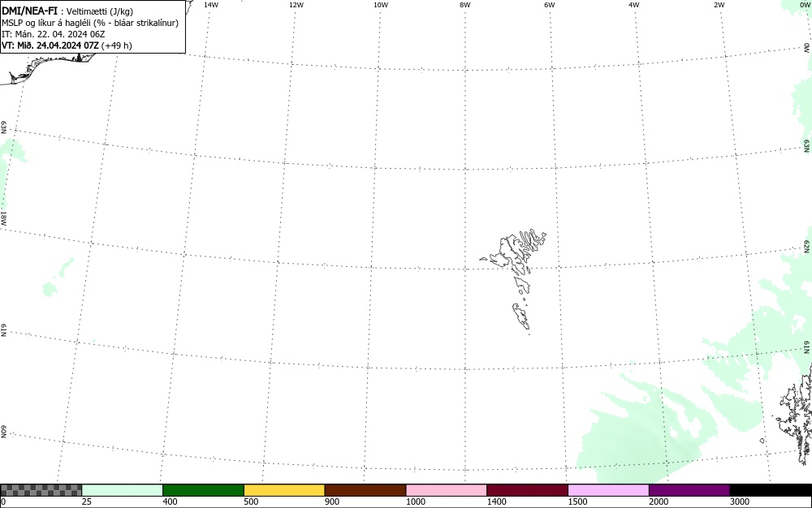Click the 4W longitude label

(634, 5)
